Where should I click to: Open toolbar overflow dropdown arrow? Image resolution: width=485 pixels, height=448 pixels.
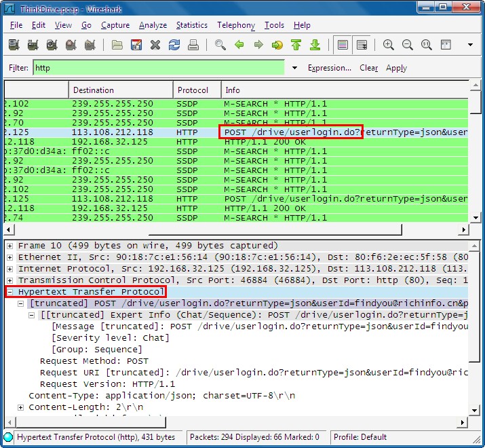click(x=470, y=45)
